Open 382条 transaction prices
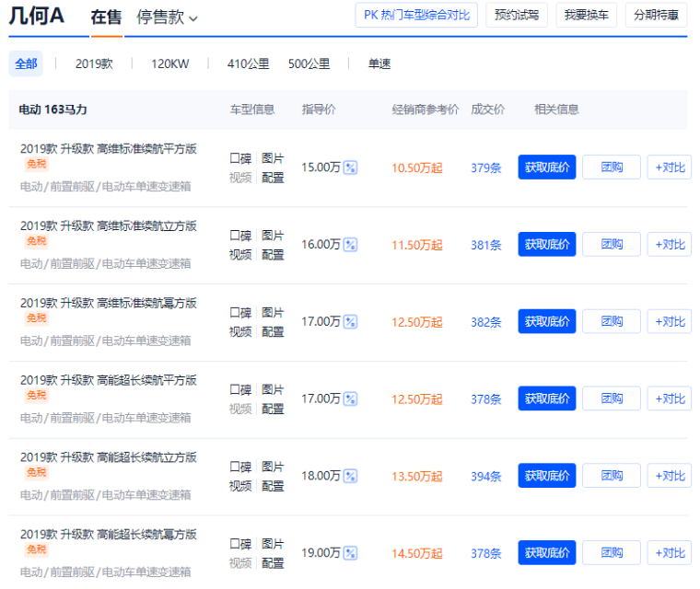Viewport: 700px width, 589px height. click(486, 322)
